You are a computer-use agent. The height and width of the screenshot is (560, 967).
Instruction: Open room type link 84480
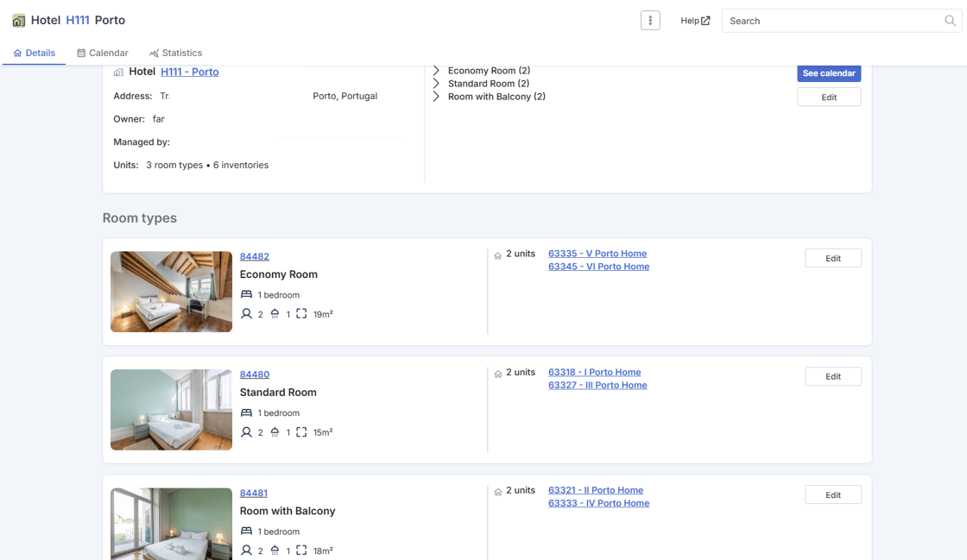pyautogui.click(x=254, y=374)
